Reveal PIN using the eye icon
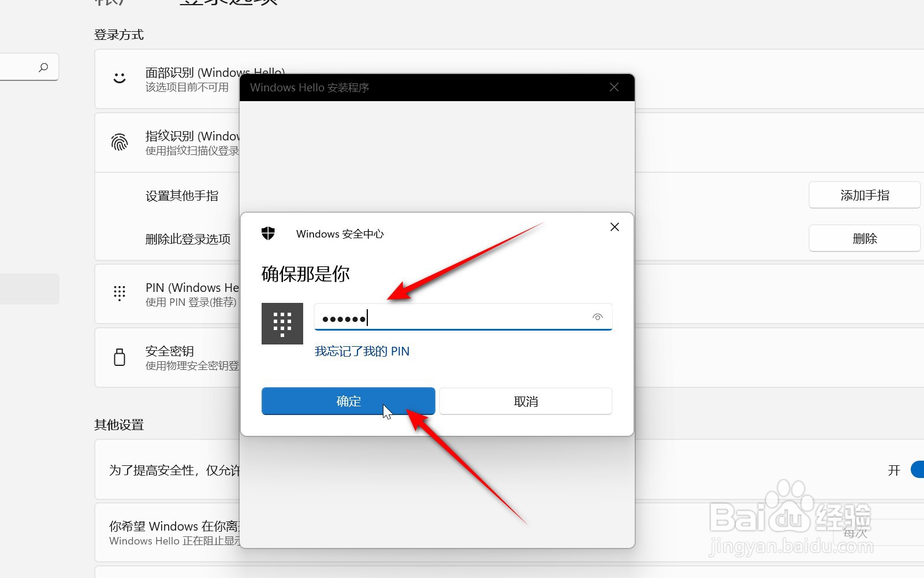Image resolution: width=924 pixels, height=578 pixels. coord(598,317)
